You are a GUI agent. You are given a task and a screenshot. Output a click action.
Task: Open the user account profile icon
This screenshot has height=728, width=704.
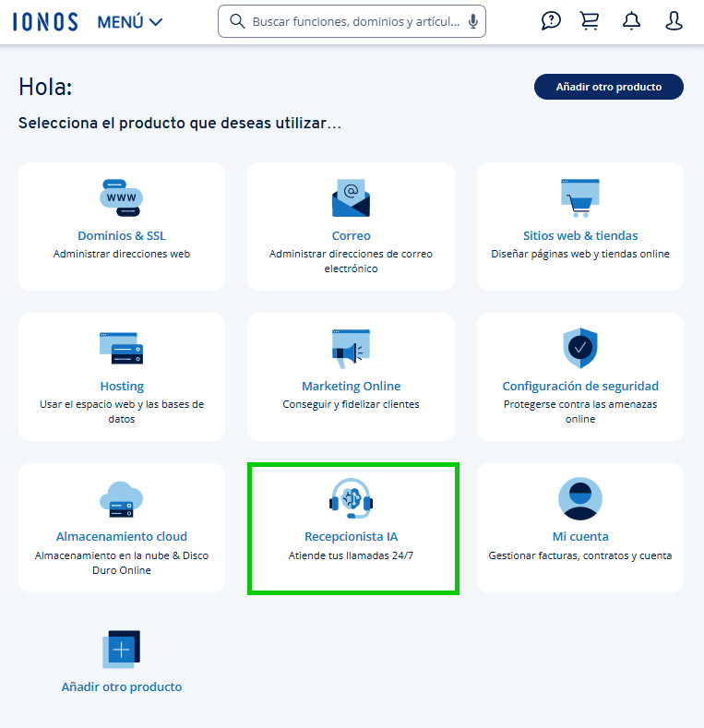pyautogui.click(x=674, y=21)
